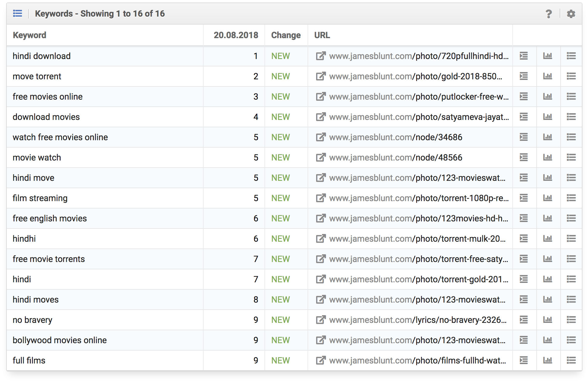588x385 pixels.
Task: Open external link icon for node/34686 URL
Action: click(321, 137)
